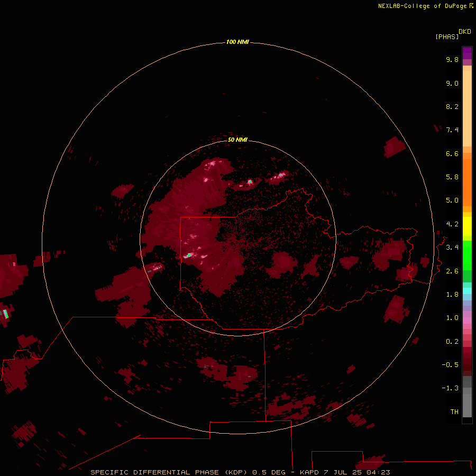Pick the orange segment of the color scale
This screenshot has height=476, width=476.
tap(467, 183)
